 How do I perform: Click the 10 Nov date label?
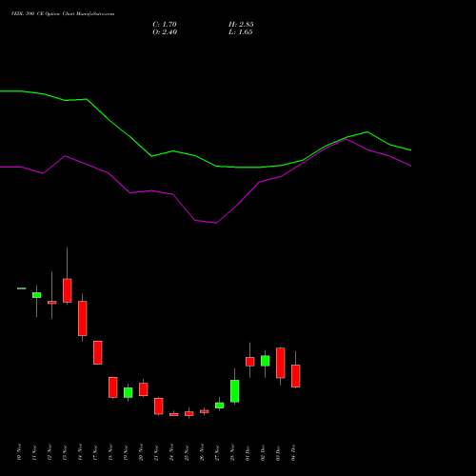tap(19, 452)
